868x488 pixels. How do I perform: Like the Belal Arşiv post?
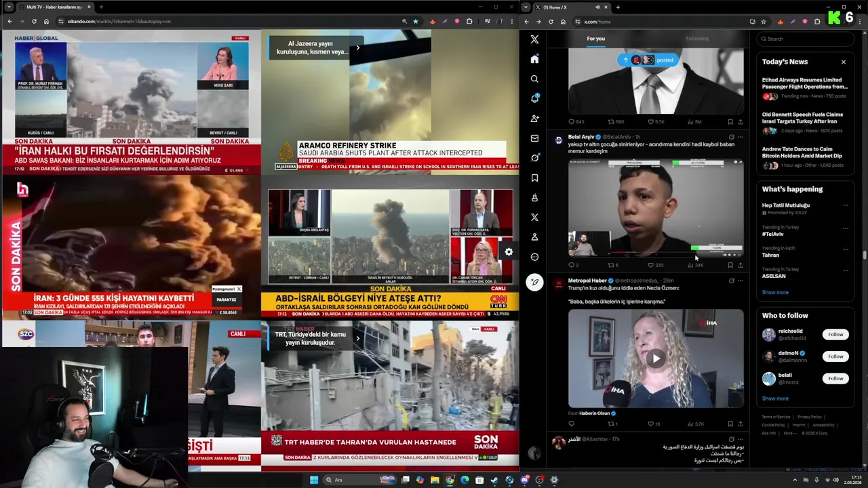pos(650,265)
